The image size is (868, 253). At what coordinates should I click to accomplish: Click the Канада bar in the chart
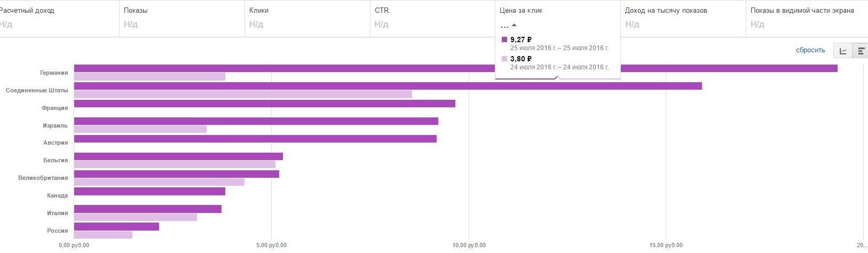tap(149, 192)
